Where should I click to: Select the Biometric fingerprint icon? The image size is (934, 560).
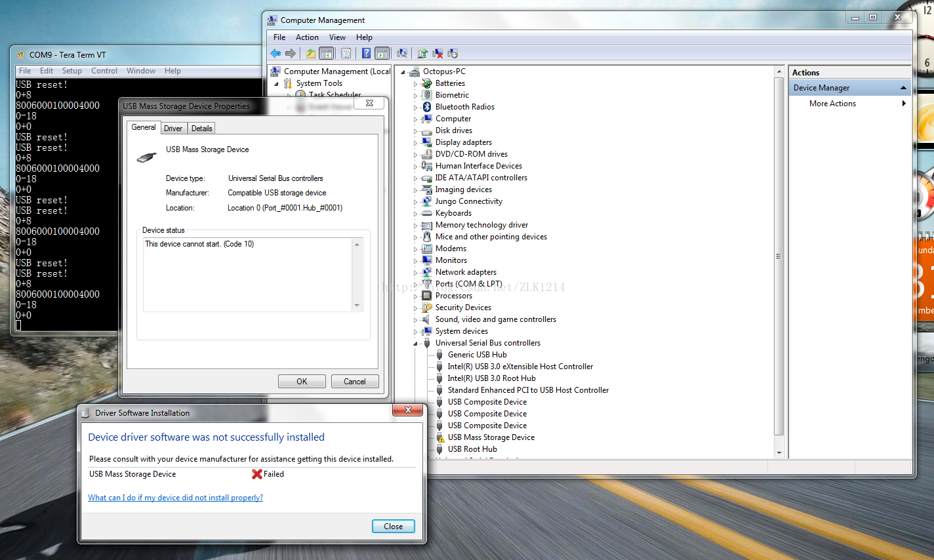point(427,95)
